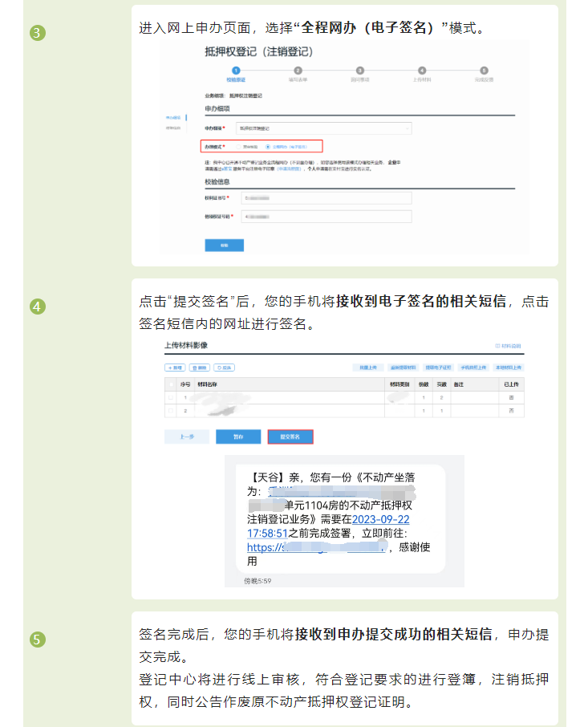Click step 1 circle in progress bar
Viewport: 588px width, 727px height.
[236, 71]
